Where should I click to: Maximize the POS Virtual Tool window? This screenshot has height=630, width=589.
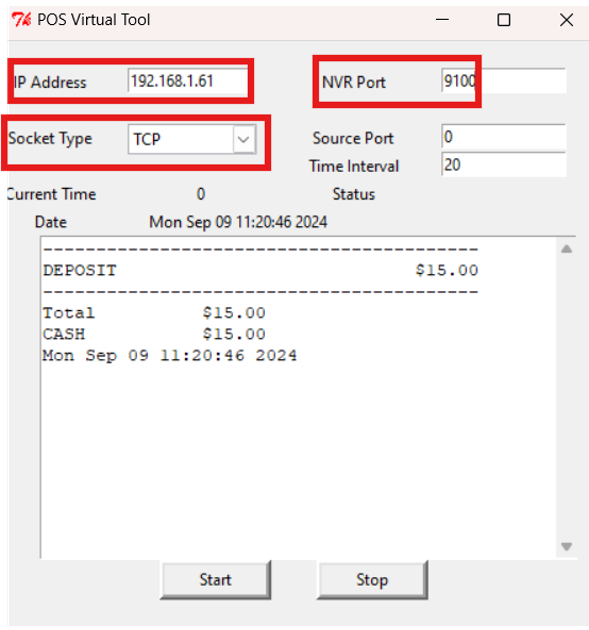click(504, 19)
